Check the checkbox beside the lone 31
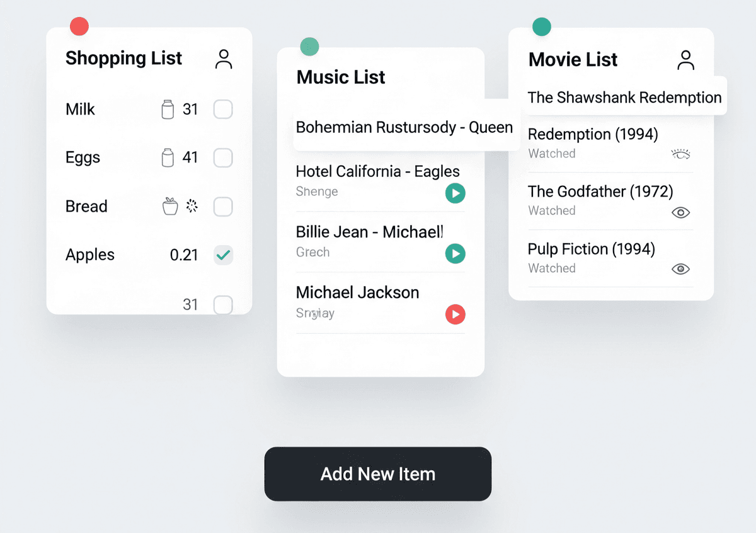 [x=223, y=305]
